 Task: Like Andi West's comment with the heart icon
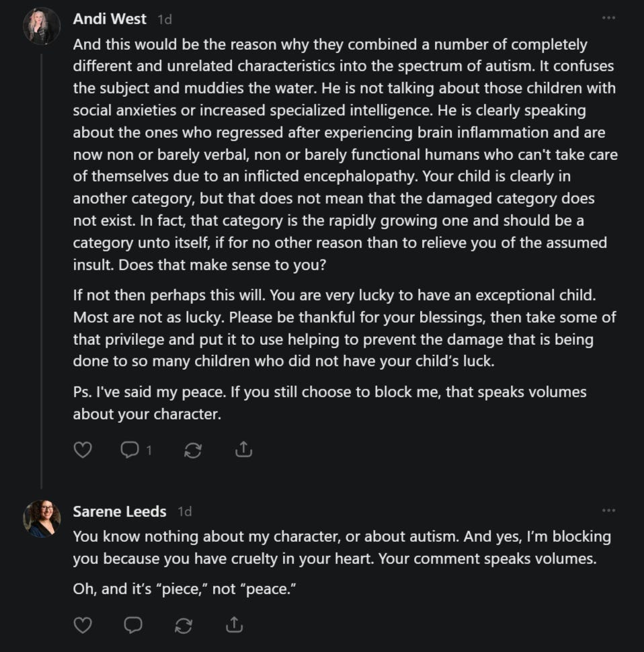[82, 450]
